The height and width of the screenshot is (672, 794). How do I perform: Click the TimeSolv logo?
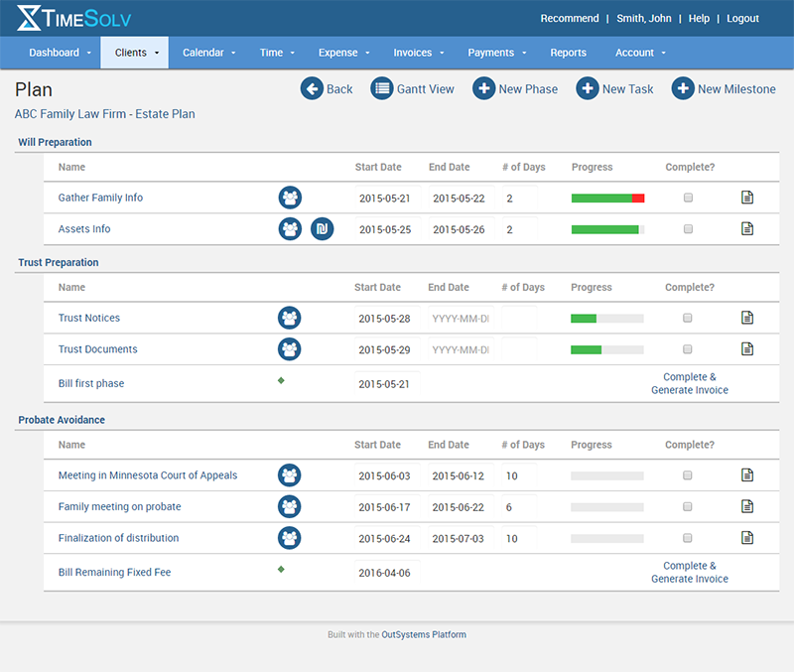73,18
